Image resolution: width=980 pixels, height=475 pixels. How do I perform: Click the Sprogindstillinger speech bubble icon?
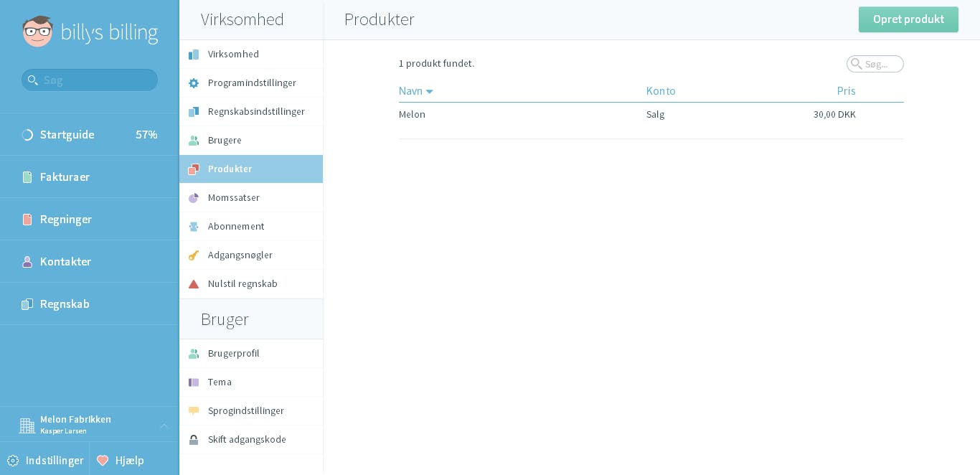coord(194,411)
